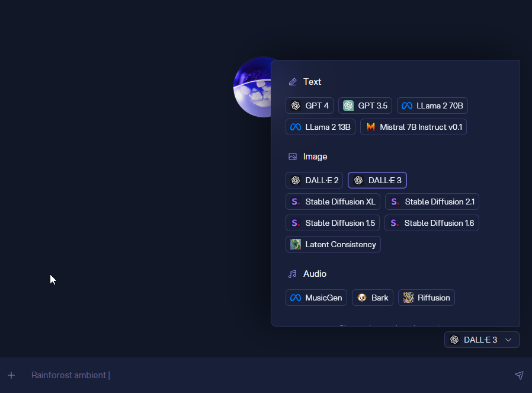This screenshot has width=532, height=393.
Task: Click the Stability logo in Stable Diffusion 1.6
Action: (395, 223)
